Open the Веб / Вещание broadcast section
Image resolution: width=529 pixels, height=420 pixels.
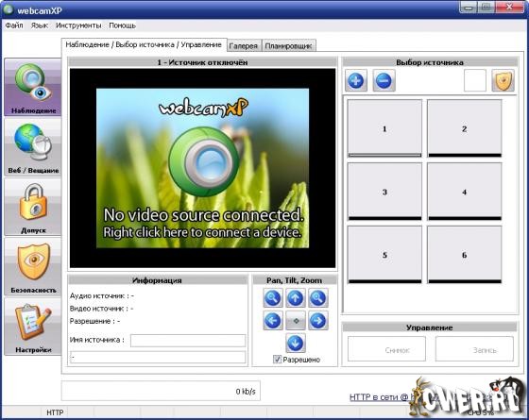(x=33, y=147)
